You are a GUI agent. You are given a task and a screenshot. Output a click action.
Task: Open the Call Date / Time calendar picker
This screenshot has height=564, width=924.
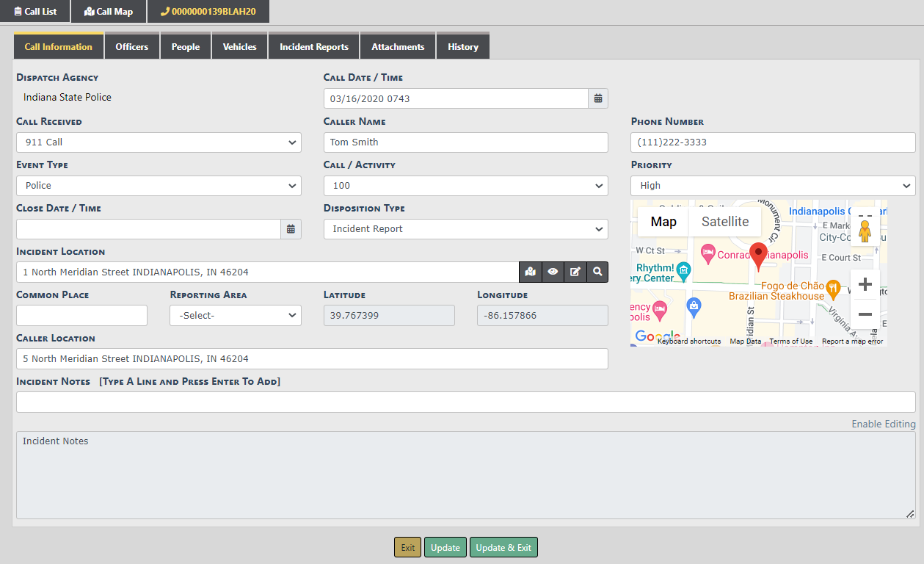598,98
